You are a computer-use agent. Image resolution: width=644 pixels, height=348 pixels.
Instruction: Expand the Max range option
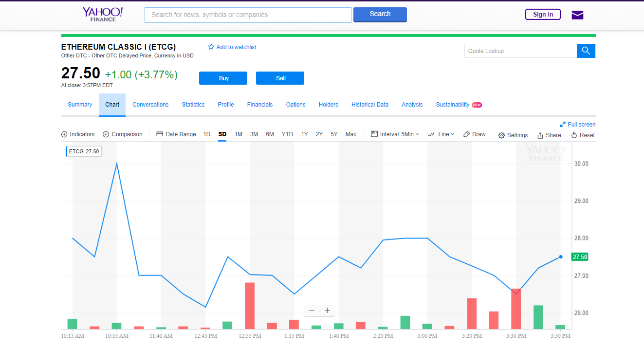350,134
